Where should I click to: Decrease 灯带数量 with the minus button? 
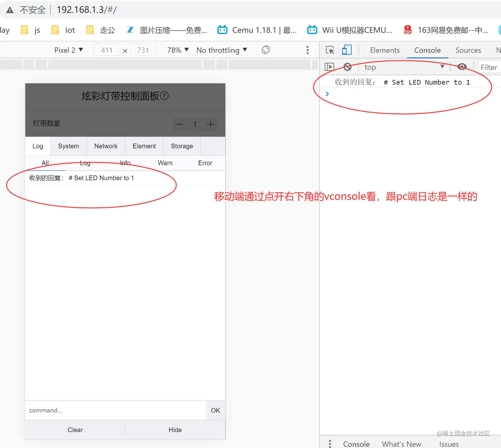(180, 124)
